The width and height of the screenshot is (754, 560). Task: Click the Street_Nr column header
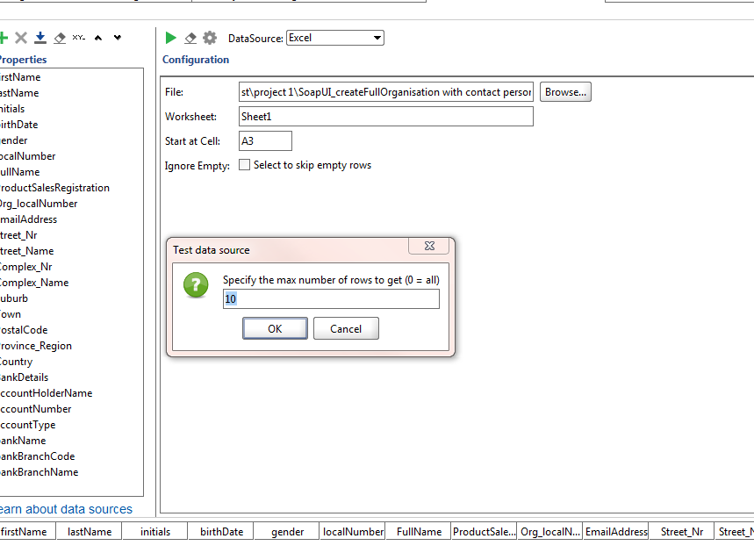click(682, 532)
